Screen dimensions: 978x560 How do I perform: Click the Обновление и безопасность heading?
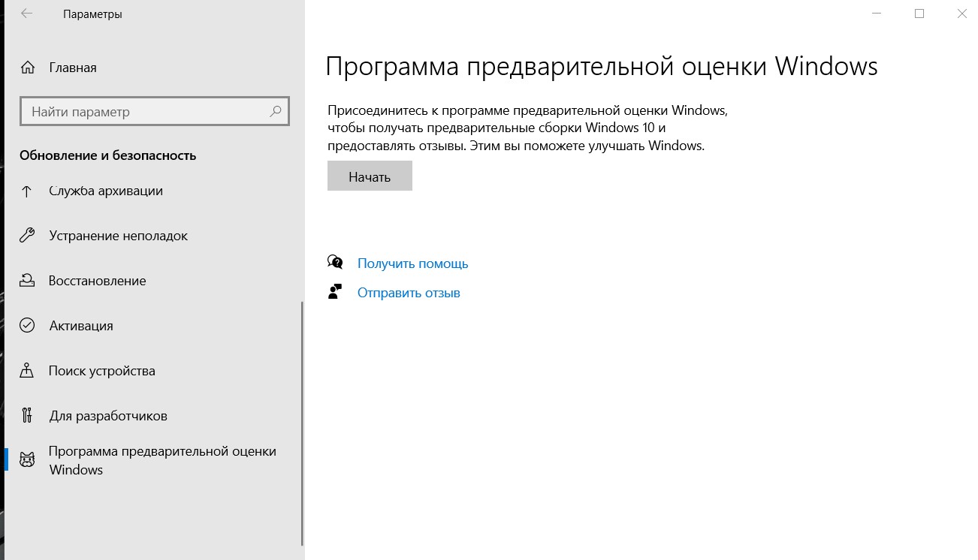(107, 155)
